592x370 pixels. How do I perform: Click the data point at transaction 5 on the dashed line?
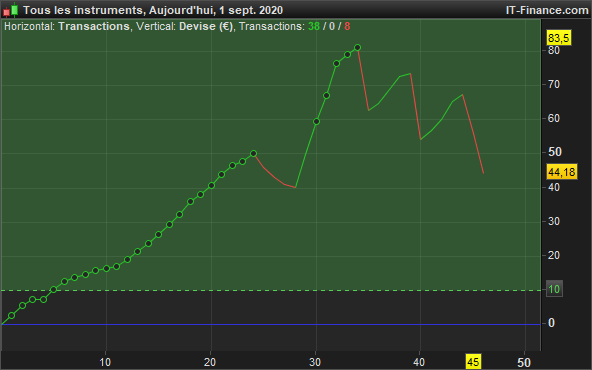[54, 289]
